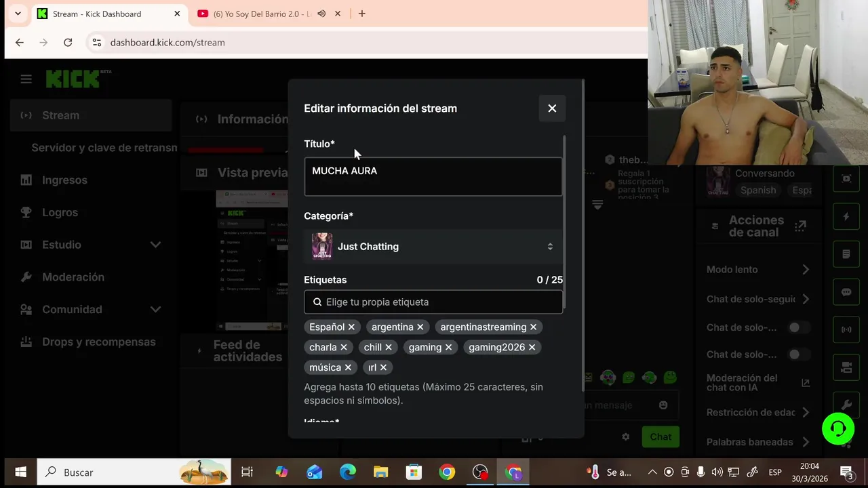Click the chat bubble panel icon
Viewport: 868px width, 488px height.
[846, 292]
